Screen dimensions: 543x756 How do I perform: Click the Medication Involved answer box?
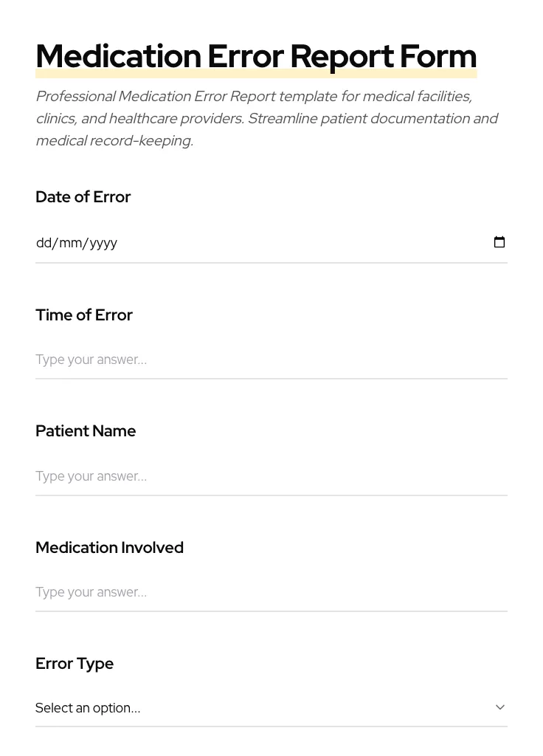pos(221,592)
